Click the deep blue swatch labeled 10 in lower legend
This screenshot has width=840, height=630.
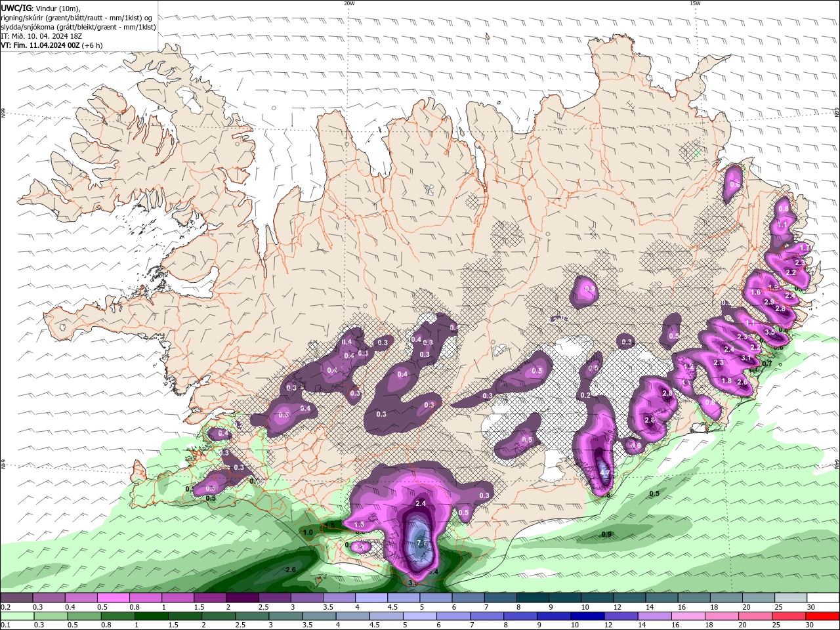587,616
